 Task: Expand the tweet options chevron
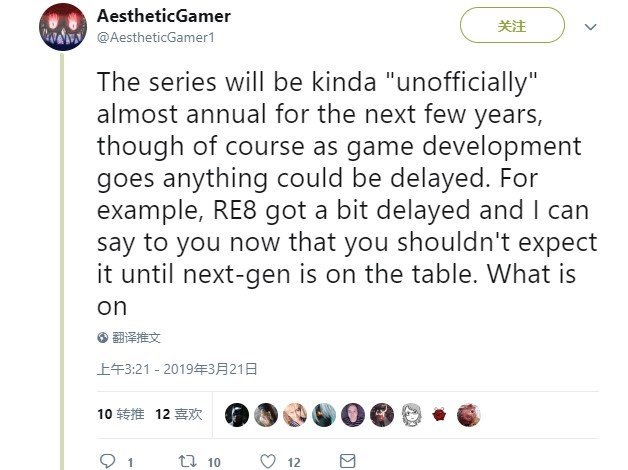pyautogui.click(x=590, y=27)
